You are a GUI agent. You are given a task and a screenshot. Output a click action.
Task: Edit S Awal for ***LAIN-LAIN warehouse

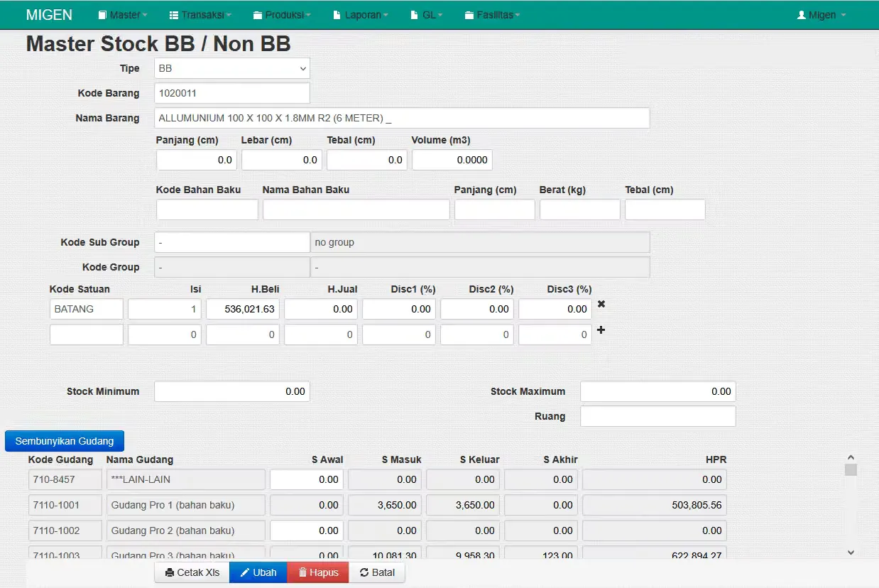pos(307,479)
